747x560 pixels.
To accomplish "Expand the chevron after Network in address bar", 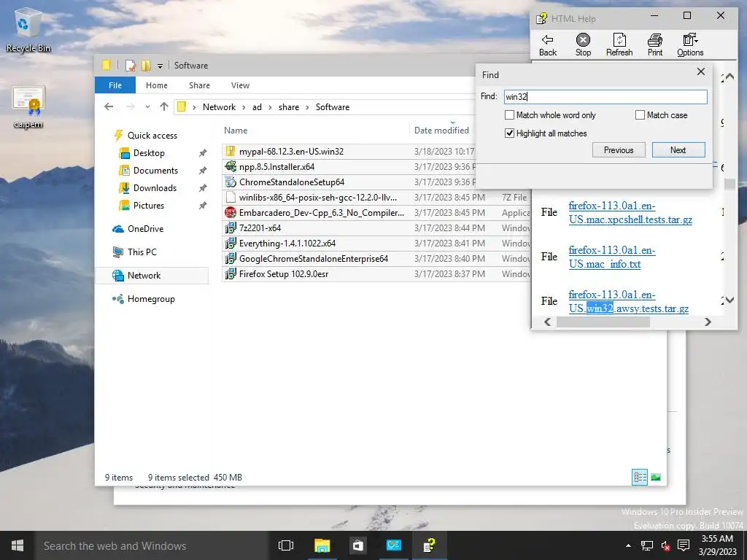I will [244, 107].
